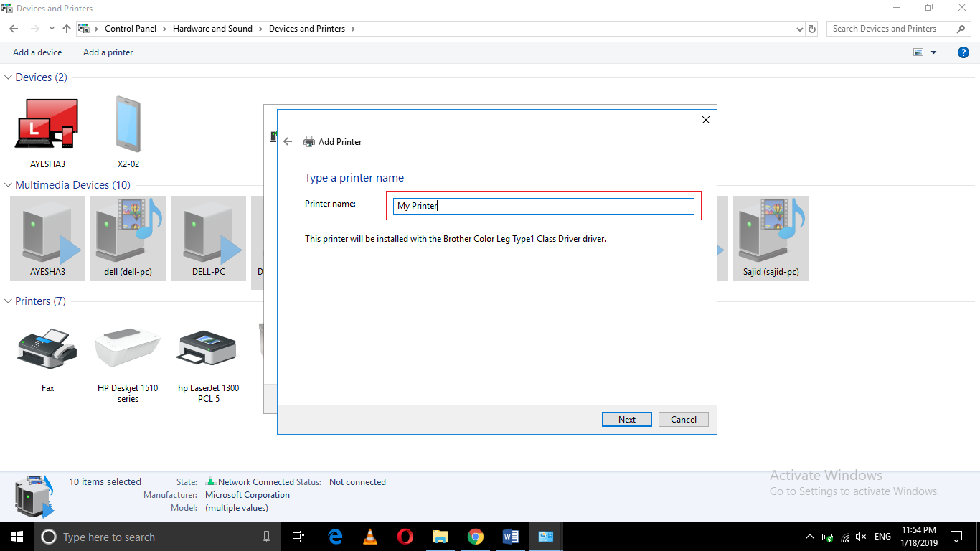
Task: Click Add a device
Action: [37, 52]
